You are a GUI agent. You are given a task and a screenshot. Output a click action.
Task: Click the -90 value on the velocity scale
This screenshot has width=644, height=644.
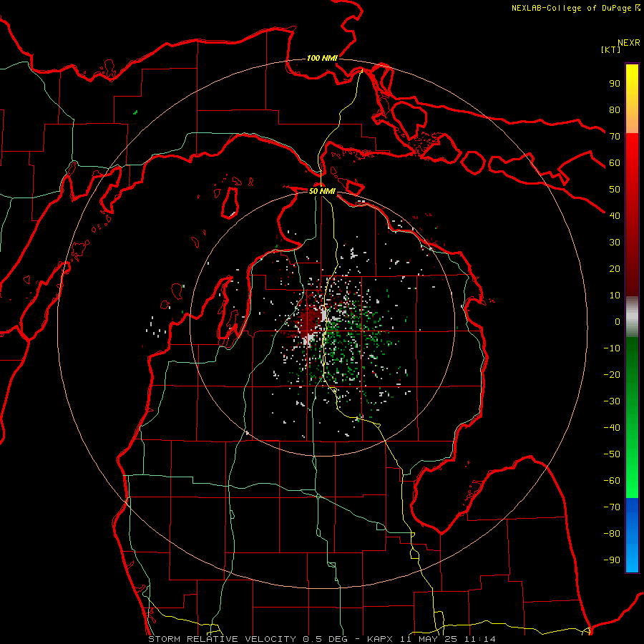coord(612,560)
